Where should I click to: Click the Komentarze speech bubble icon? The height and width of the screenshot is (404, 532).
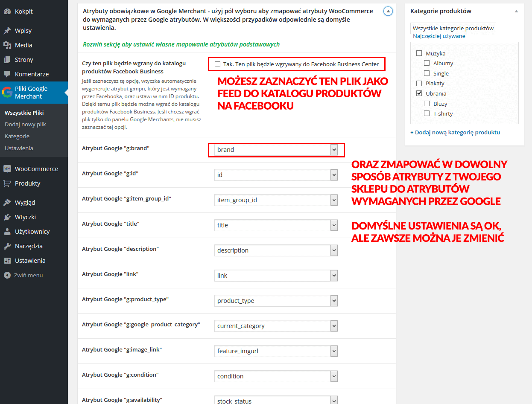7,74
